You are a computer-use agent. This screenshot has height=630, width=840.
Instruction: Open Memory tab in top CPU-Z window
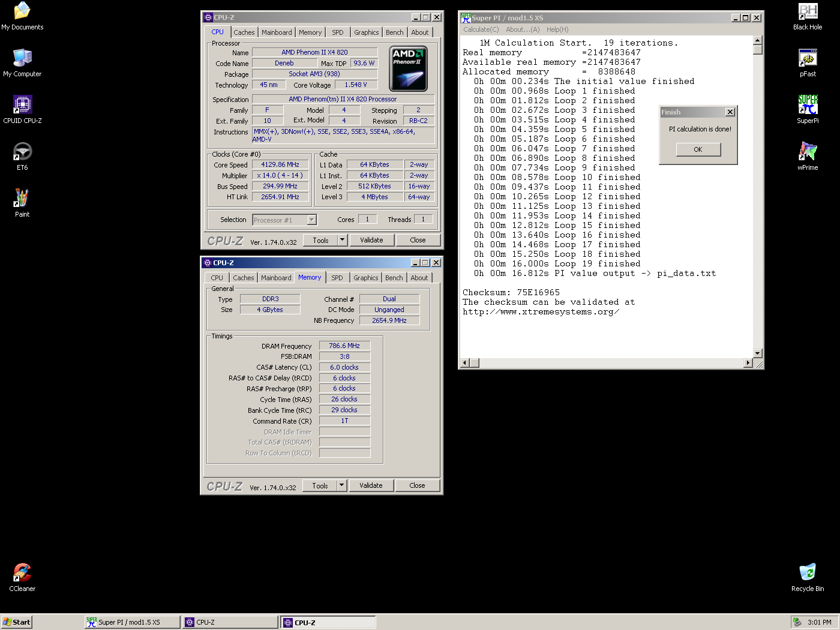[310, 32]
